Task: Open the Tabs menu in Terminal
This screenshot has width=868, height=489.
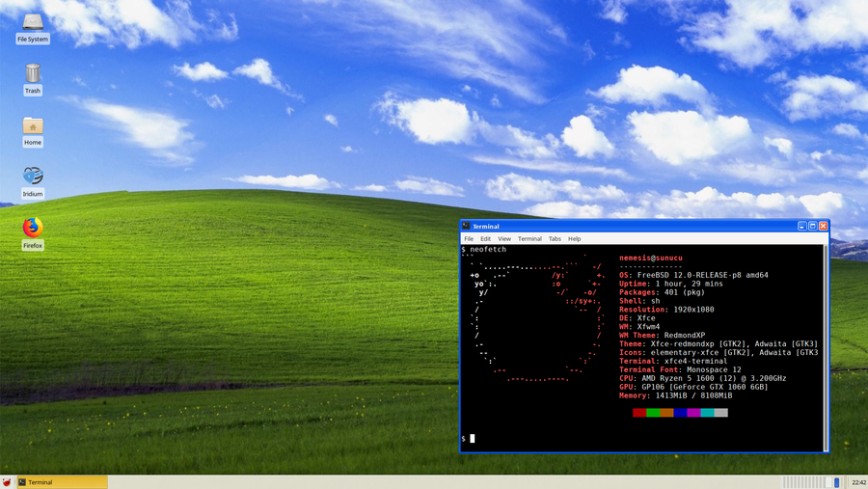Action: tap(555, 238)
